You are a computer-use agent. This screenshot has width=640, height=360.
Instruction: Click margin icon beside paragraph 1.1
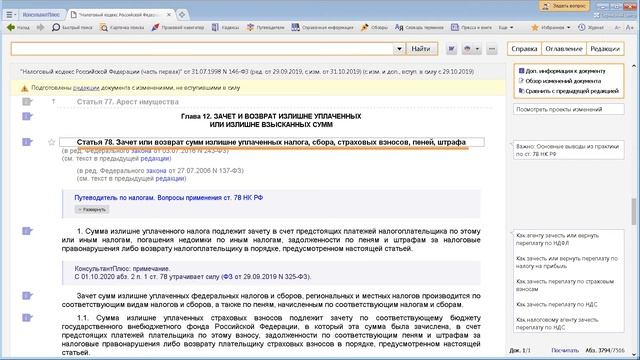tap(27, 317)
